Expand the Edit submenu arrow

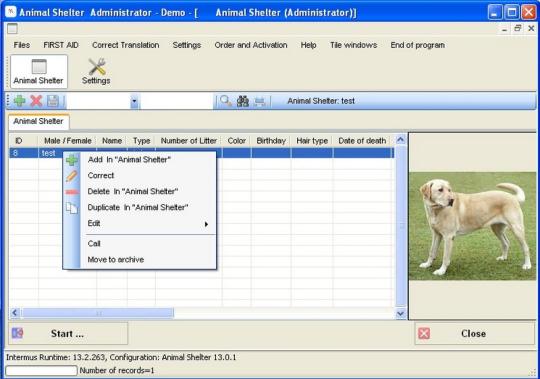click(x=206, y=224)
